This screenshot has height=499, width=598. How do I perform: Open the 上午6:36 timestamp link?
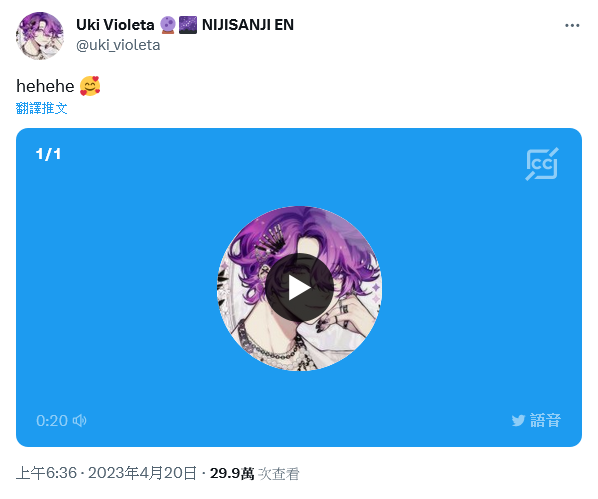47,473
